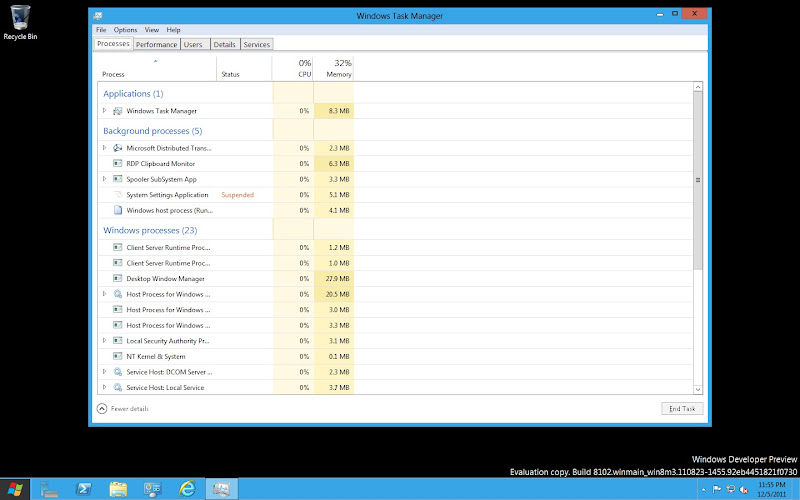Click the NT Kernel & System process icon

point(118,356)
